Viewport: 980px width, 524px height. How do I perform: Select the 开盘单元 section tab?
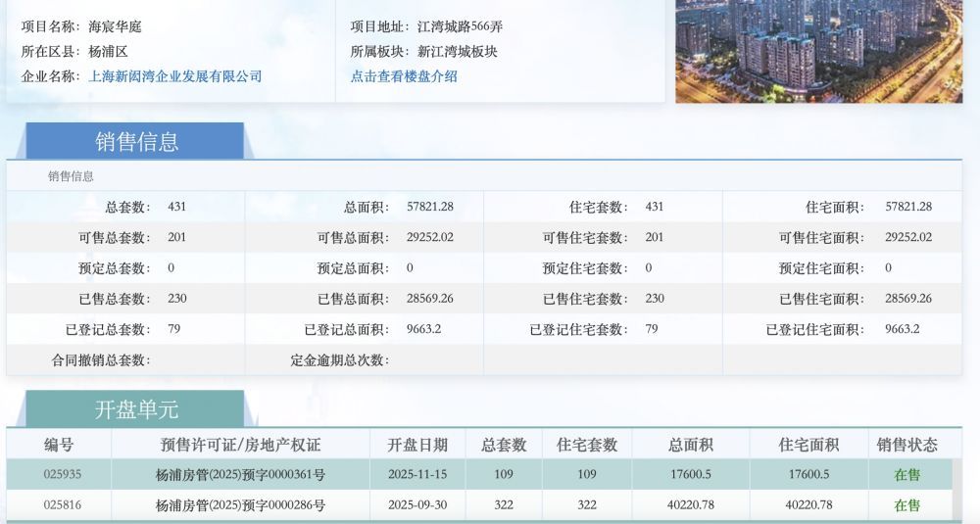[136, 409]
